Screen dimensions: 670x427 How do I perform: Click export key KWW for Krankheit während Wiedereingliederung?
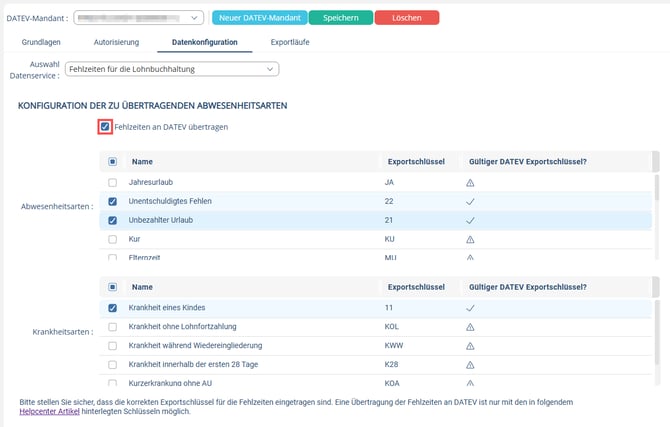pos(394,345)
